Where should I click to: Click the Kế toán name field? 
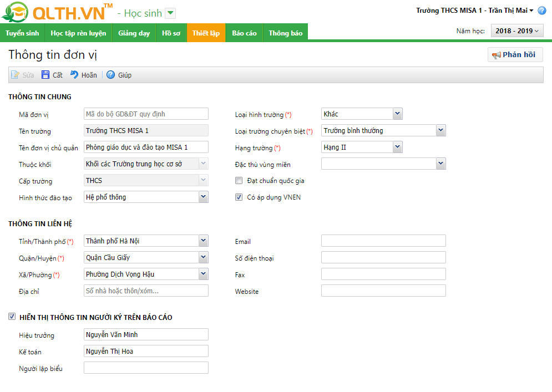coord(146,351)
